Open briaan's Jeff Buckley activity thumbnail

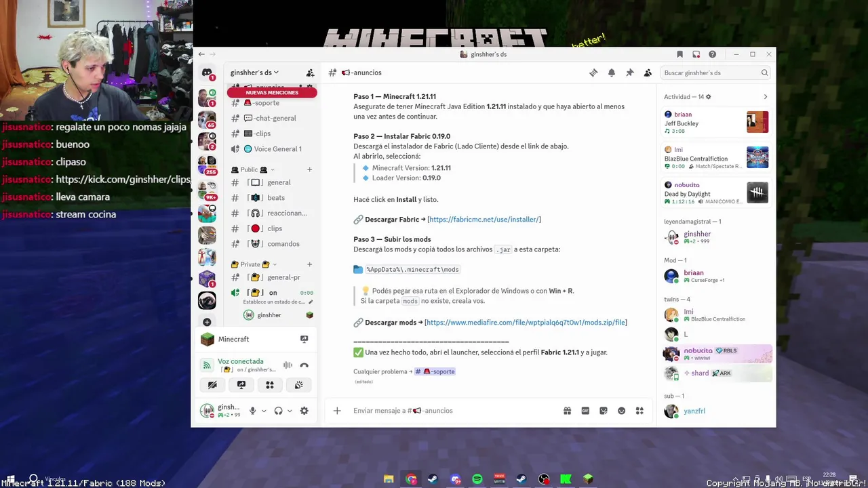point(757,122)
